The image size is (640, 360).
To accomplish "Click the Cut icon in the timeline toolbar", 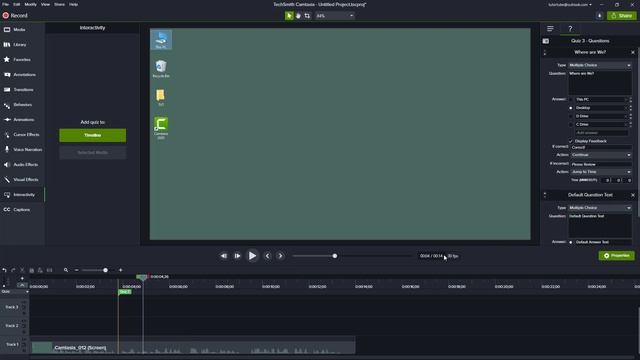I will 22,270.
